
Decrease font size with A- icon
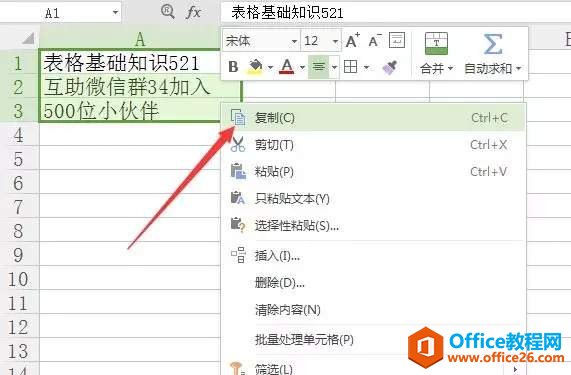click(x=375, y=41)
